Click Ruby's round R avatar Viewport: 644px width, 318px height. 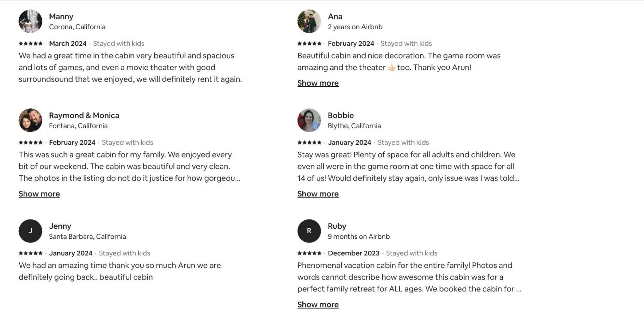pos(309,231)
